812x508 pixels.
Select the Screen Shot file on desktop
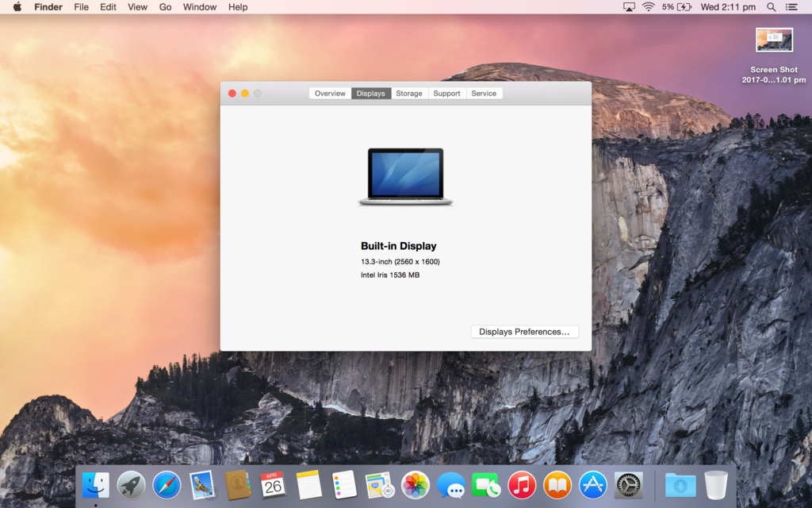click(774, 56)
